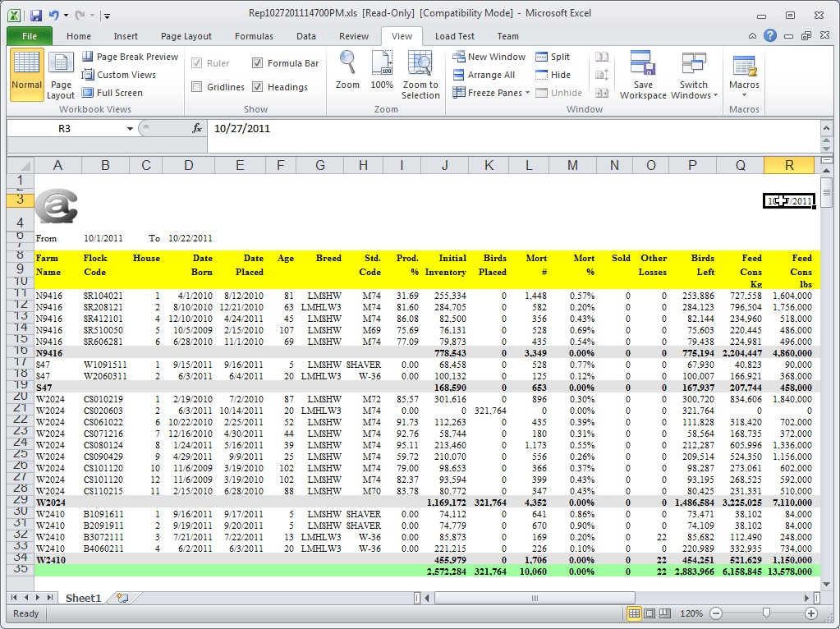
Task: Open the Name Box dropdown
Action: [x=130, y=129]
